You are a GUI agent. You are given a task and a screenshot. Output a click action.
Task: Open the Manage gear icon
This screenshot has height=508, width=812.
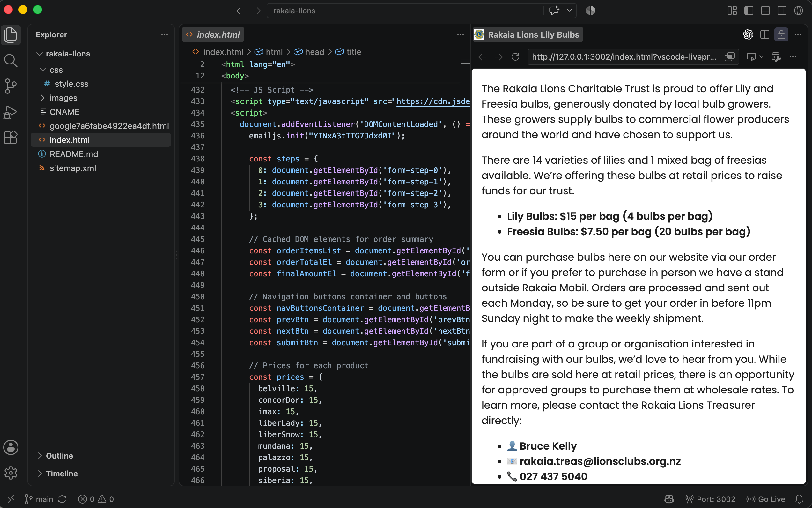(x=11, y=473)
